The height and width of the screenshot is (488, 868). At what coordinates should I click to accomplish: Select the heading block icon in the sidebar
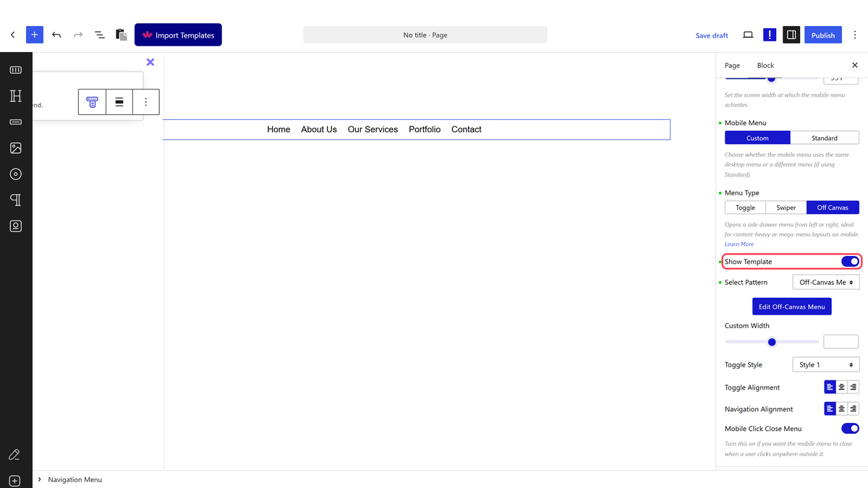[x=16, y=96]
